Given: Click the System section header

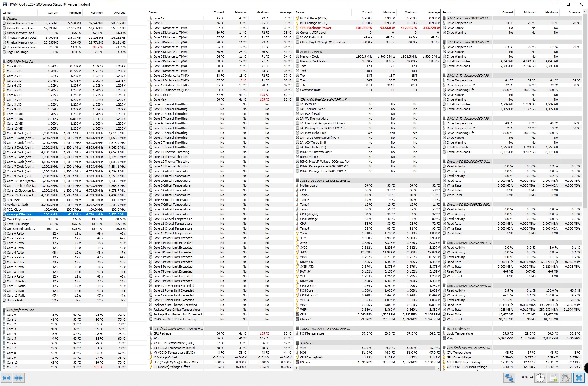Looking at the screenshot, I should pos(12,19).
